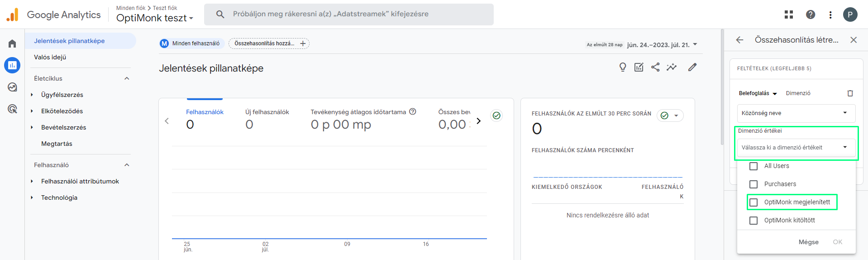868x260 pixels.
Task: Open the OptiMonk teszt property dropdown
Action: pyautogui.click(x=155, y=18)
